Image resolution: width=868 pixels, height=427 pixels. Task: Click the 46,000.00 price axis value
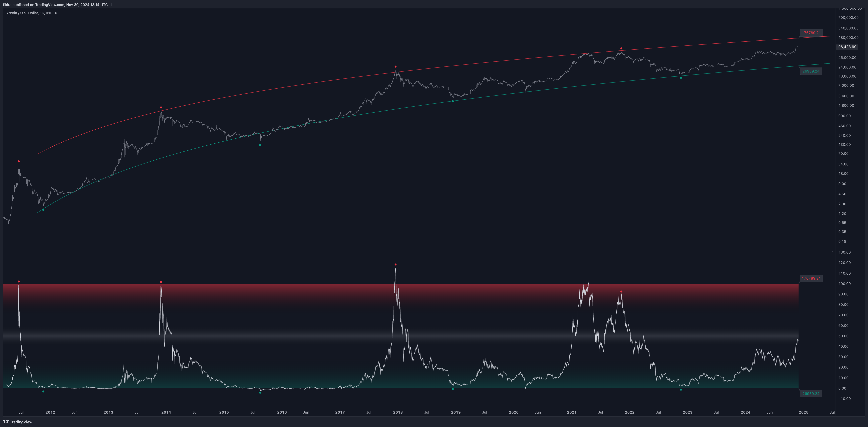[847, 58]
